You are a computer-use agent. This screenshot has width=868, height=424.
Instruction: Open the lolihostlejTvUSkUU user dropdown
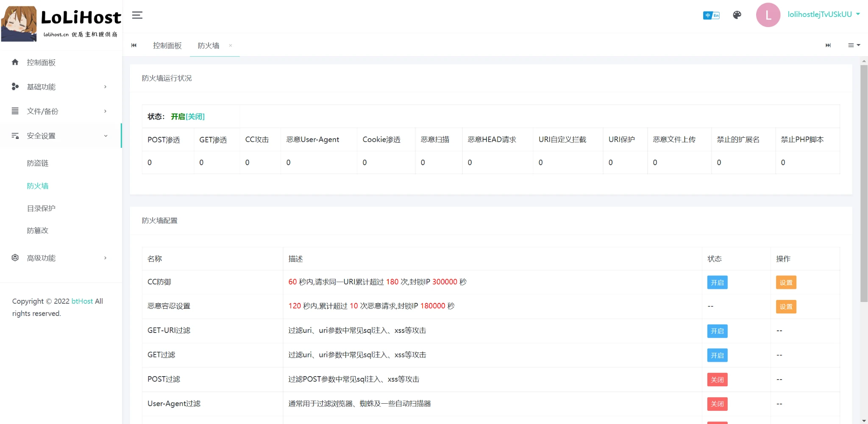(823, 14)
